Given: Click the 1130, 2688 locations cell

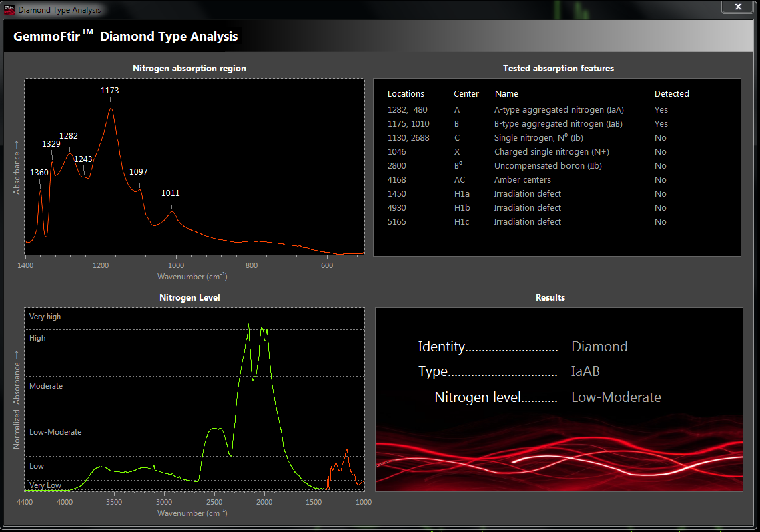Looking at the screenshot, I should click(408, 138).
